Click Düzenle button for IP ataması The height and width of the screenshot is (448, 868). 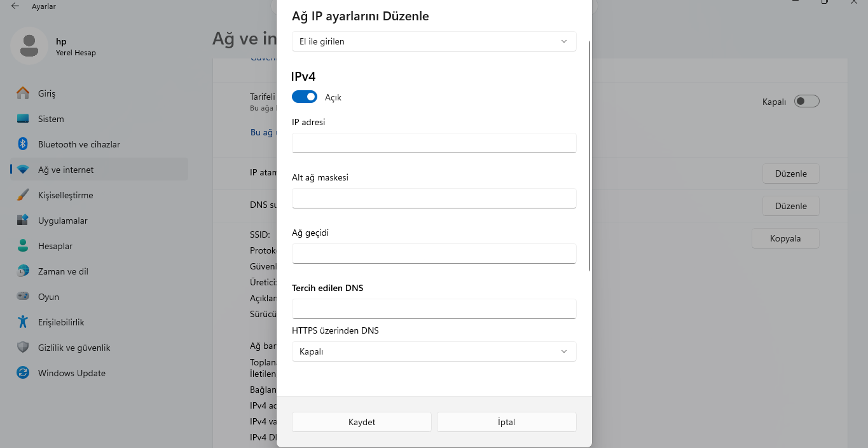coord(791,173)
